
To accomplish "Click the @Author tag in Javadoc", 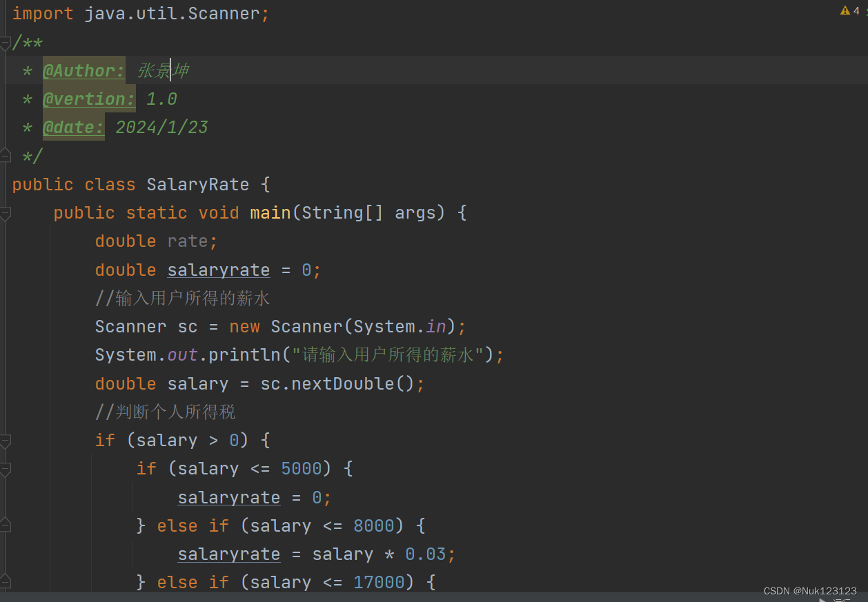I will click(x=83, y=71).
